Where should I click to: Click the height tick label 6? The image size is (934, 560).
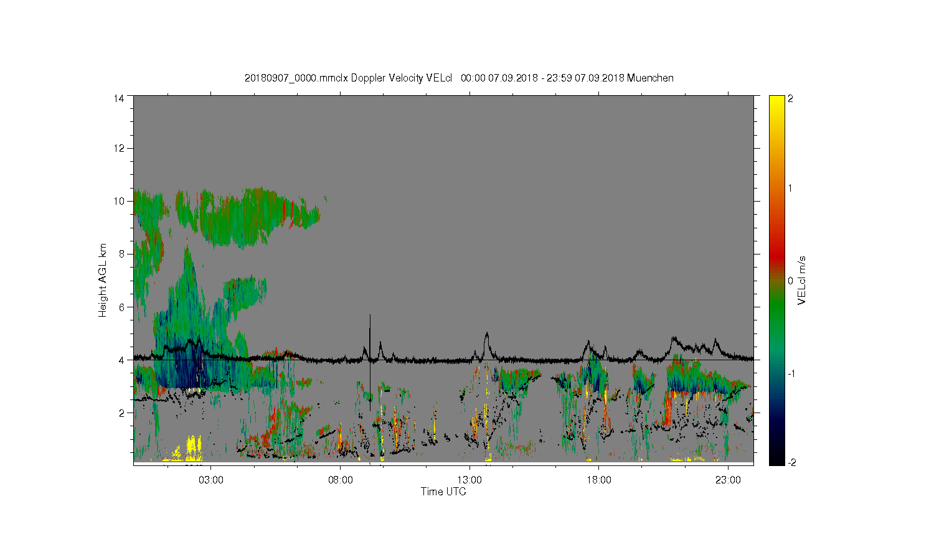click(x=121, y=307)
